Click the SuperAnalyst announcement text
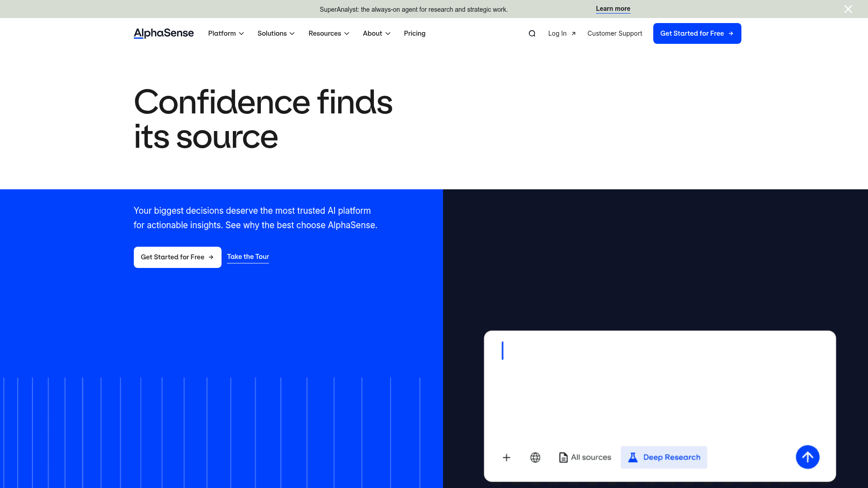 click(x=414, y=9)
